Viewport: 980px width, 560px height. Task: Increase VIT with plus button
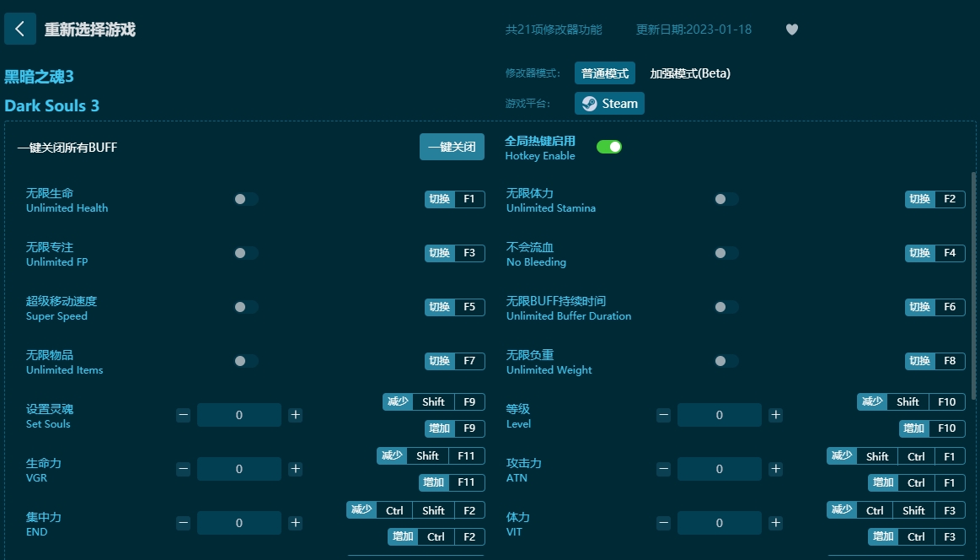tap(775, 523)
